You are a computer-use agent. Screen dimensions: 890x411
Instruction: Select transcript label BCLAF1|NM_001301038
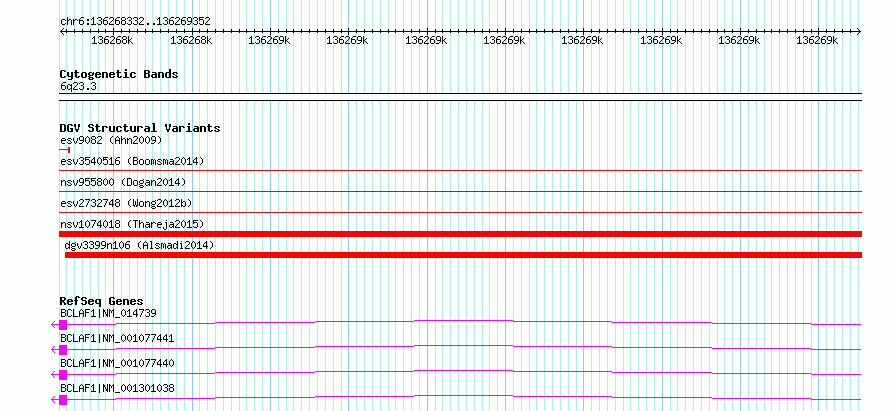point(117,388)
